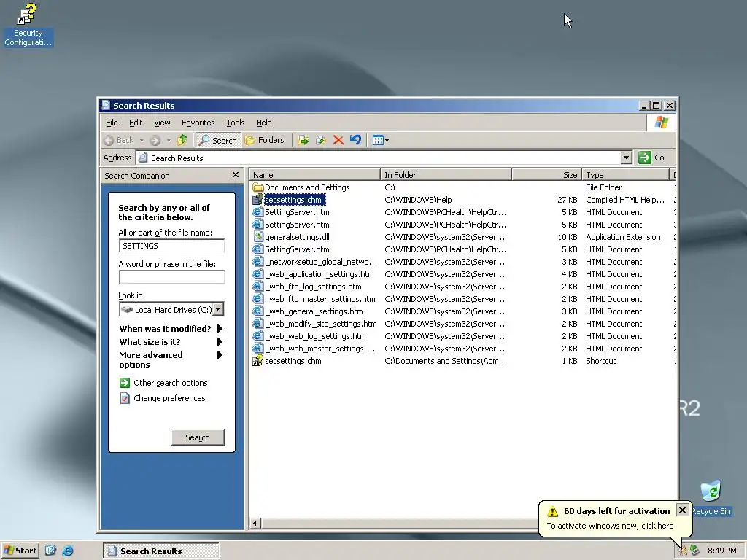Image resolution: width=747 pixels, height=560 pixels.
Task: Open the Edit menu
Action: point(136,122)
